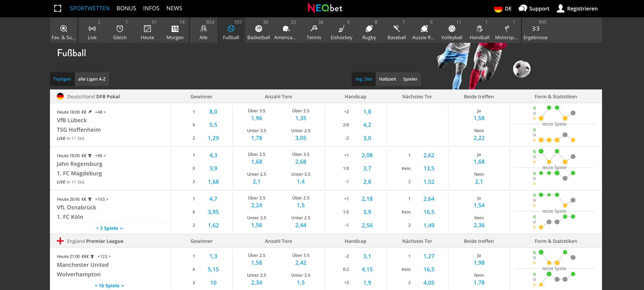The width and height of the screenshot is (644, 290).
Task: Show Alle sports icon
Action: tap(203, 28)
